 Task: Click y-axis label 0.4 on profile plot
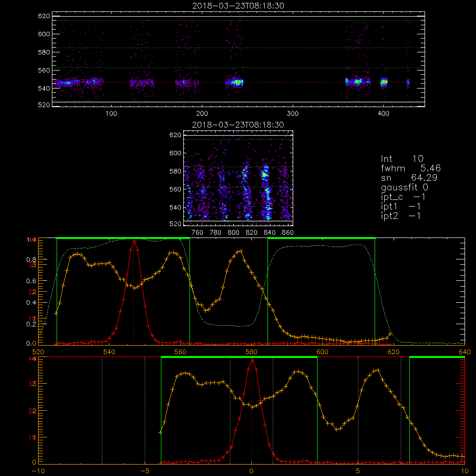point(31,303)
